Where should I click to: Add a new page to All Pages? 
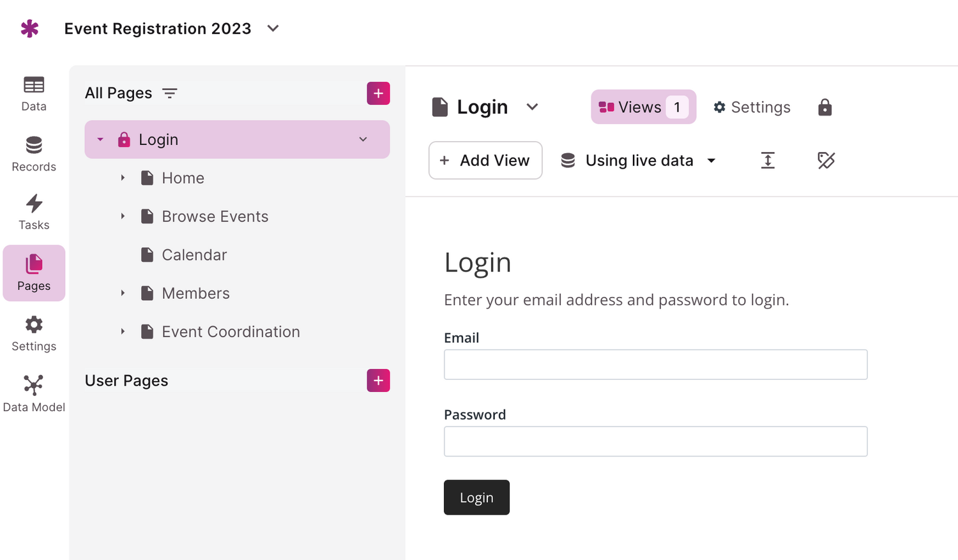pyautogui.click(x=378, y=93)
